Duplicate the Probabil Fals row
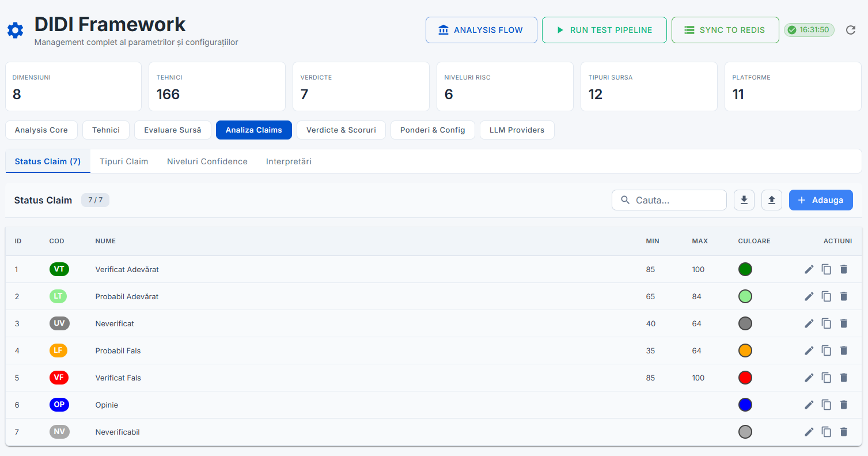The image size is (868, 456). [827, 351]
